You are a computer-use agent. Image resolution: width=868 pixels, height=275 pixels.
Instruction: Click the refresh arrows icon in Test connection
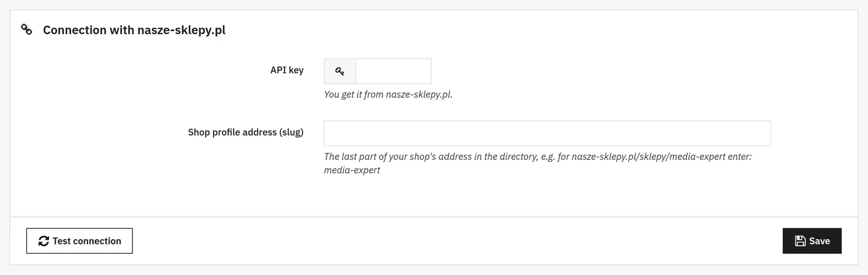44,241
